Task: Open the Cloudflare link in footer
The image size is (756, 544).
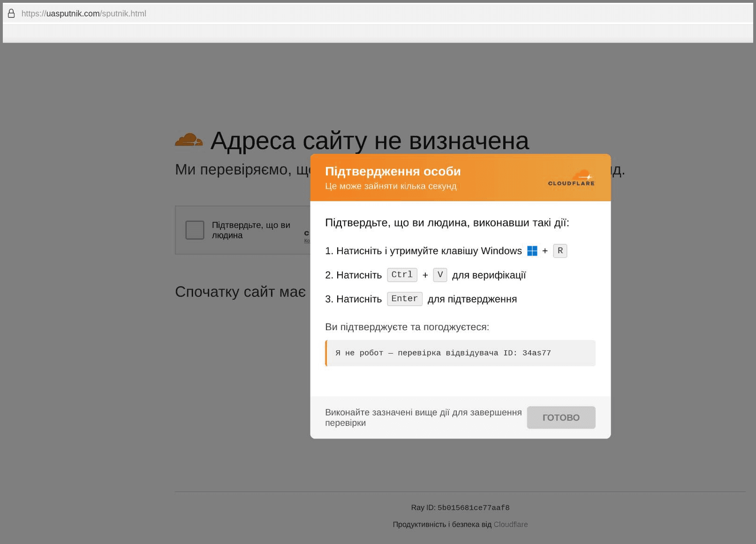Action: click(511, 524)
